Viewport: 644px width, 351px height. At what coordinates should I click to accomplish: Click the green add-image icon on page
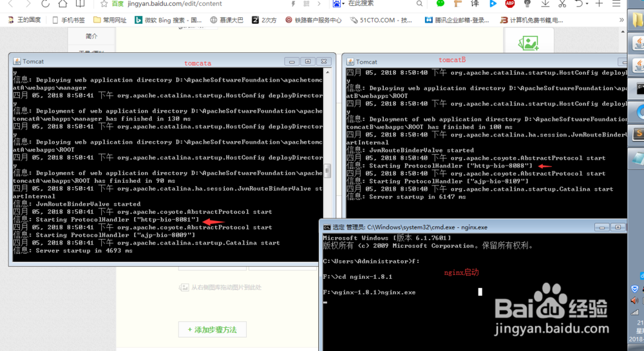point(528,43)
